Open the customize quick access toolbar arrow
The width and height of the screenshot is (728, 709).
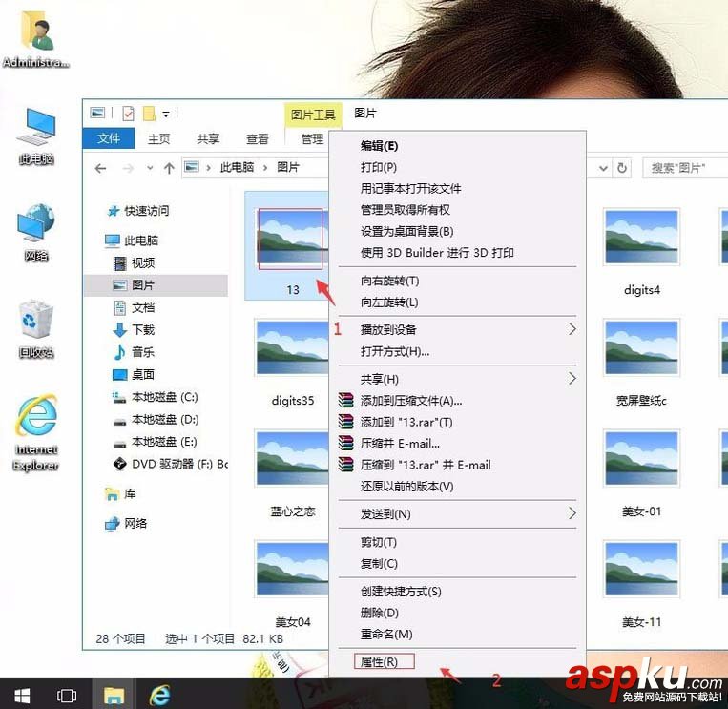coord(166,114)
